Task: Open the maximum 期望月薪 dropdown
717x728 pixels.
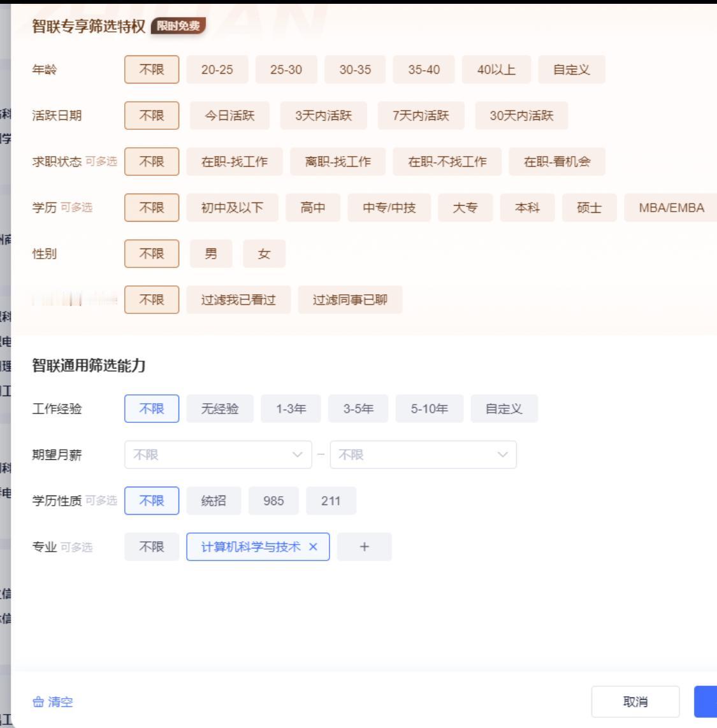Action: [x=423, y=455]
